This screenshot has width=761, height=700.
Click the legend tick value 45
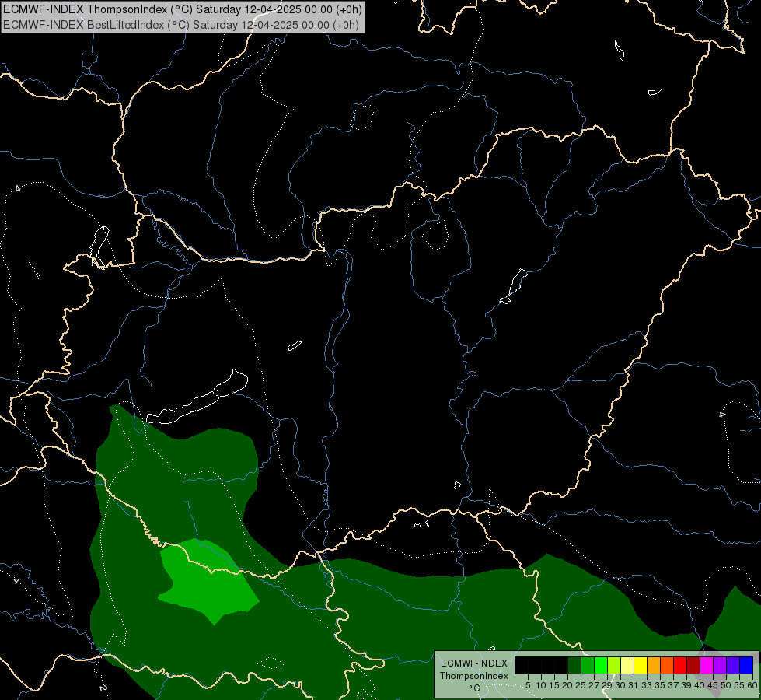click(713, 685)
